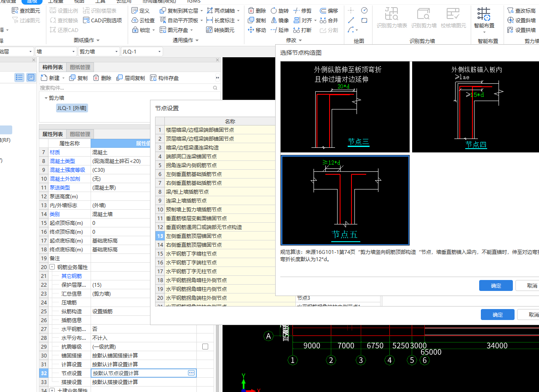Open 图纸操作 group menu
The width and height of the screenshot is (539, 392).
coord(86,40)
